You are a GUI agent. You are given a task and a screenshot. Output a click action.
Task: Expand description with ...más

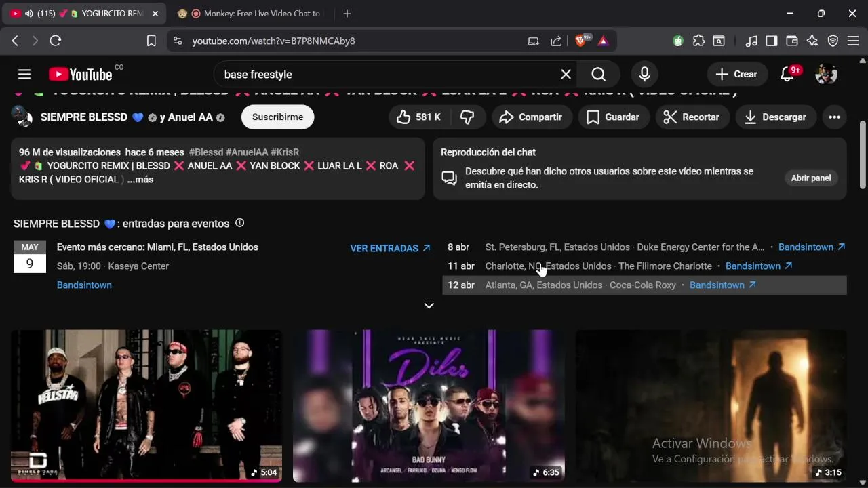140,180
